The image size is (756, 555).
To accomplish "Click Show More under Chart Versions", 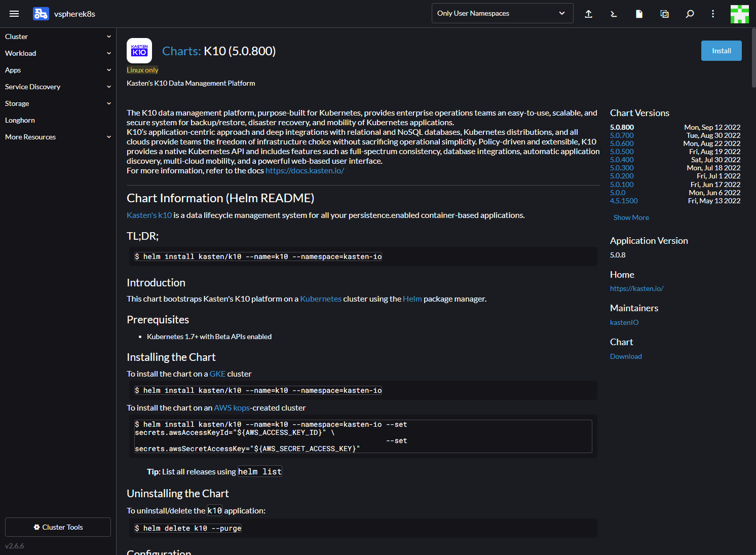I will tap(631, 217).
